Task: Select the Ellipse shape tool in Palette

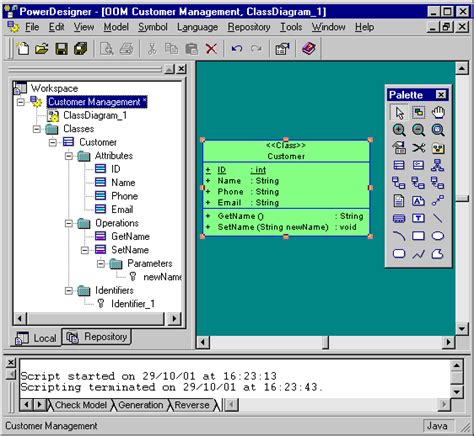Action: [x=438, y=236]
